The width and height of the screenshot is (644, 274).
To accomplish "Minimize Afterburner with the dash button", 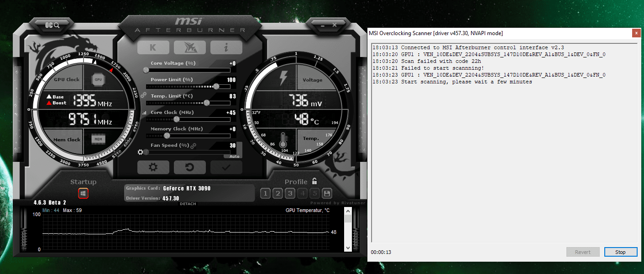I will tap(323, 26).
